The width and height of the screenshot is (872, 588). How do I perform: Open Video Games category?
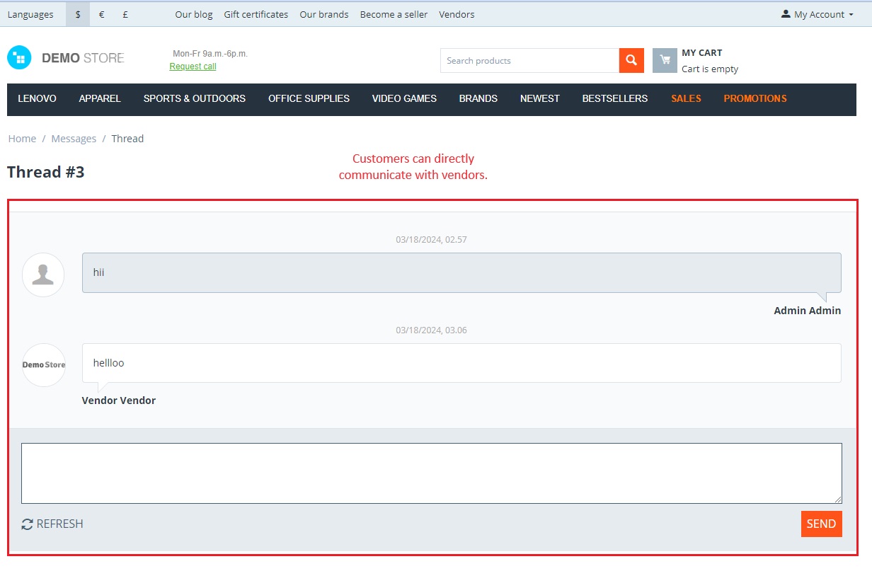(404, 98)
